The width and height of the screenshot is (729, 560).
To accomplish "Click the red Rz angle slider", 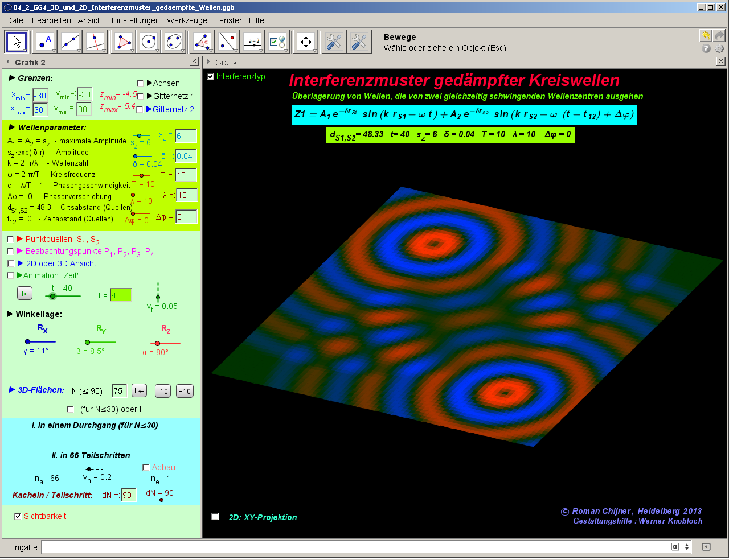I will [x=158, y=343].
